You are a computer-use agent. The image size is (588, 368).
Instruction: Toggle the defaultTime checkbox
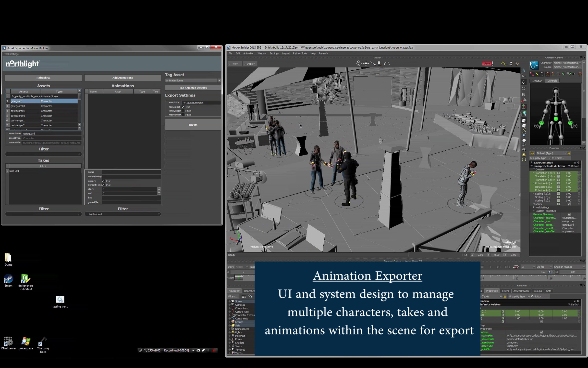click(x=103, y=185)
